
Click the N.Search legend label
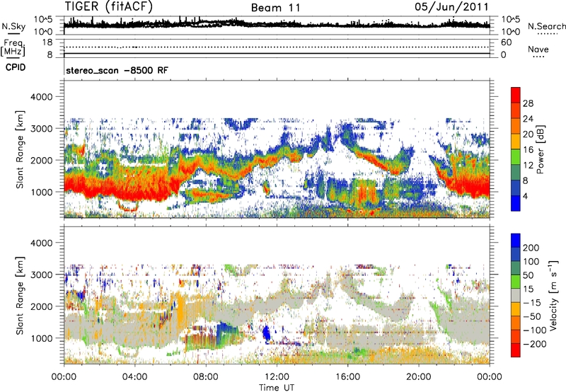[547, 26]
